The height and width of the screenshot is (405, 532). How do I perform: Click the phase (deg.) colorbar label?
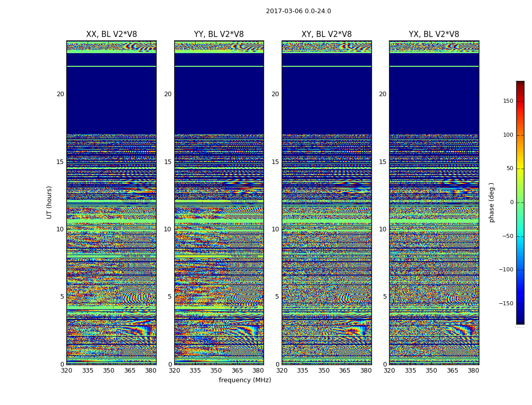491,202
